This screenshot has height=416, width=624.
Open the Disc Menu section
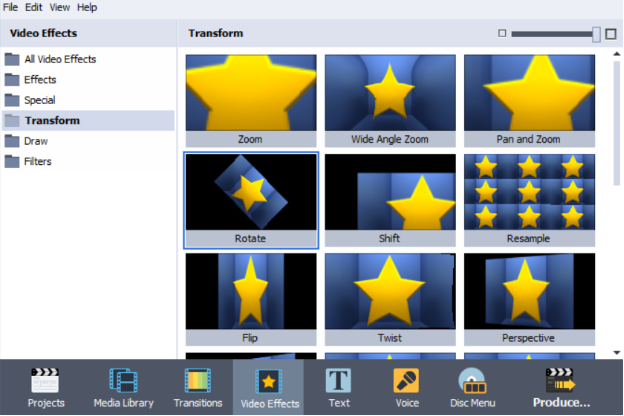click(x=472, y=387)
